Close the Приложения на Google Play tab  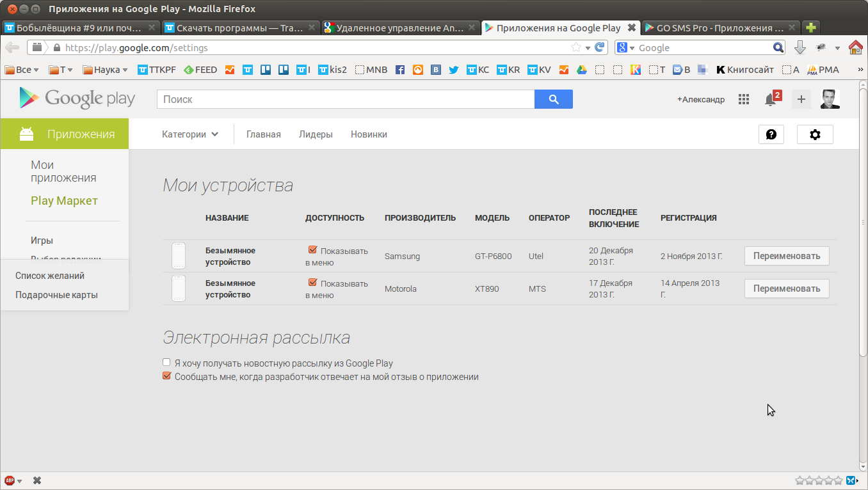point(632,28)
